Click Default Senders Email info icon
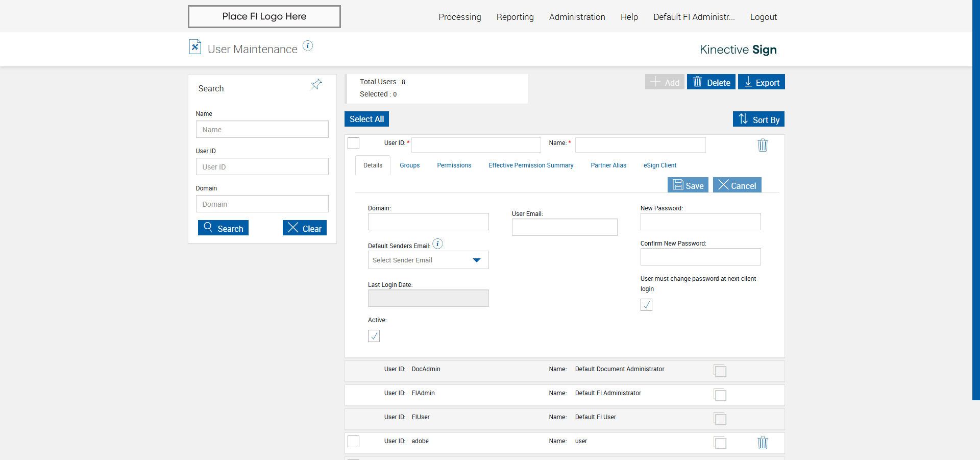 click(x=438, y=244)
